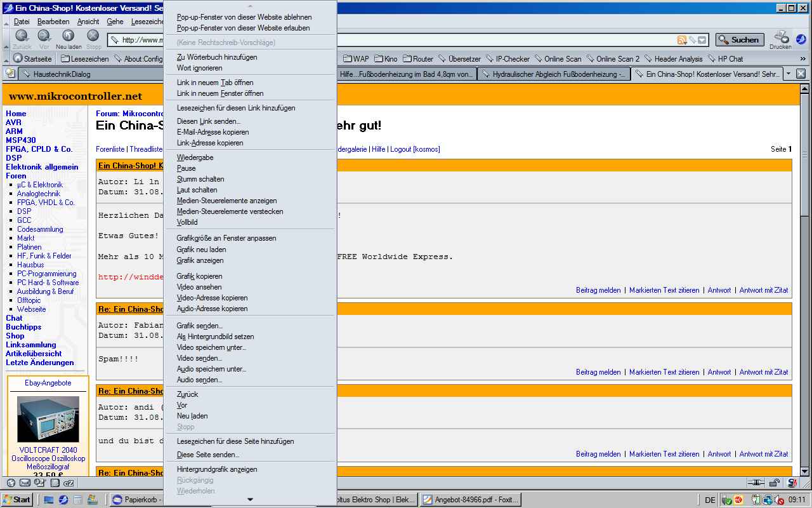Click the SeaMonkey throbber logo
The image size is (812, 508).
[801, 39]
